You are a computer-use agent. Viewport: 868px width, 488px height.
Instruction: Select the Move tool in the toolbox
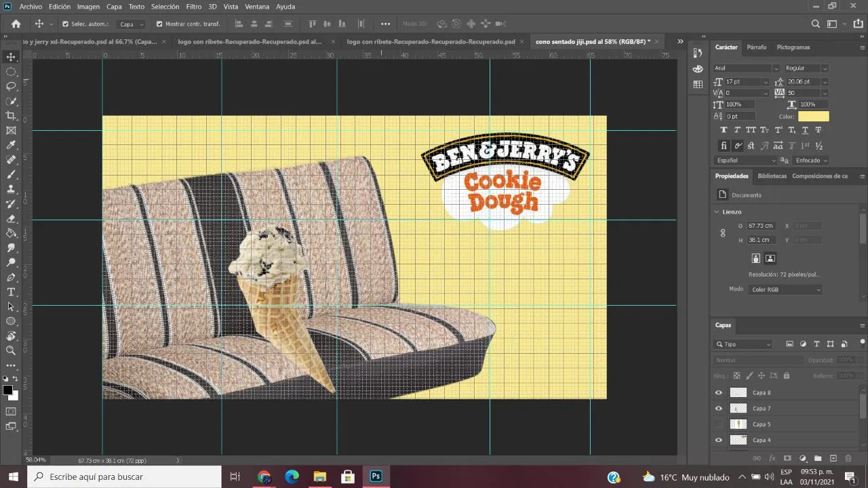click(x=11, y=57)
